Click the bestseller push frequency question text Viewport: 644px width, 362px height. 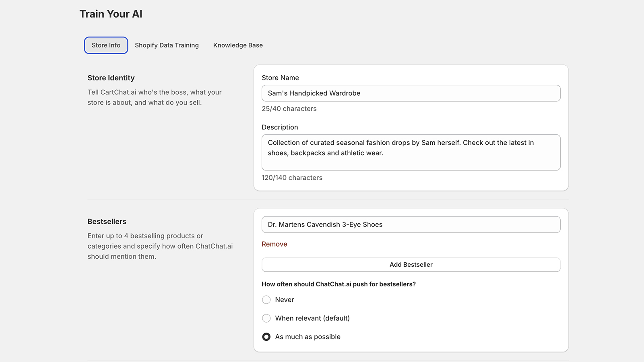[x=339, y=284]
